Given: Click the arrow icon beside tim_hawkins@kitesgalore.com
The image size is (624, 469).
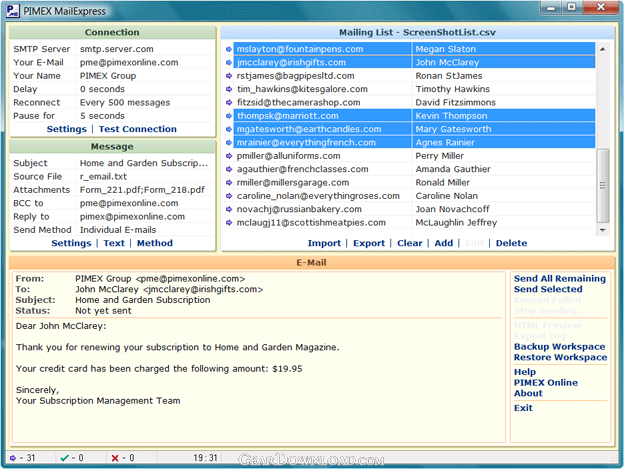Looking at the screenshot, I should (x=229, y=89).
